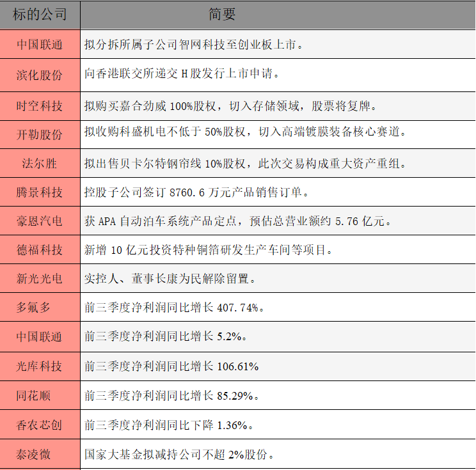Select the 香农芯创 company cell
The height and width of the screenshot is (470, 476).
(40, 425)
